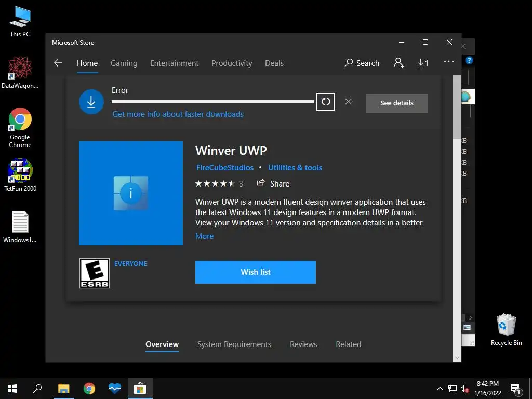Click the Microsoft Store taskbar icon
This screenshot has width=532, height=399.
point(140,389)
